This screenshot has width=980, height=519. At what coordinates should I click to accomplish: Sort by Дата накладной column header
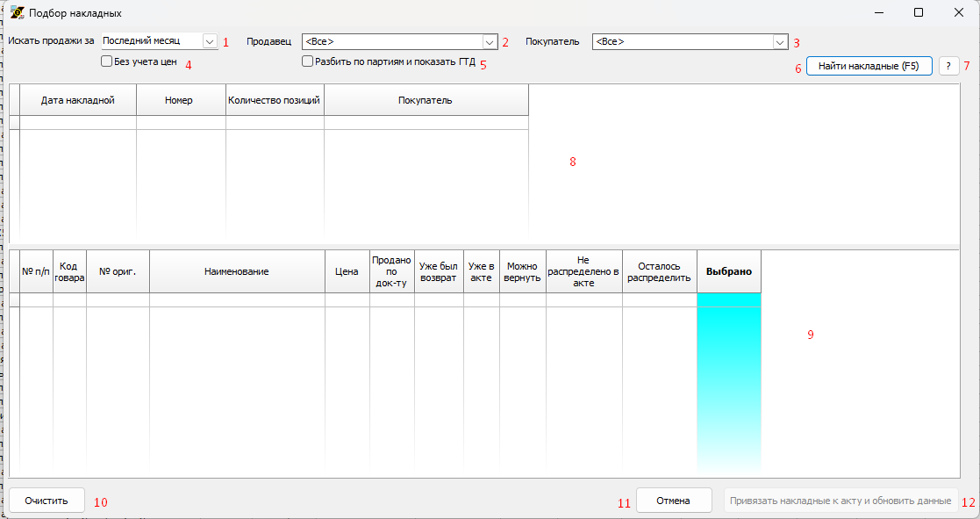[x=78, y=100]
